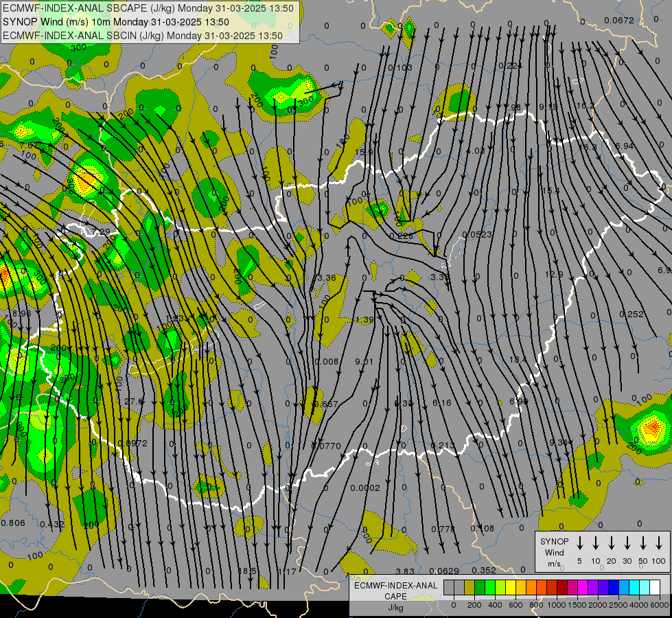The width and height of the screenshot is (672, 618).
Task: Click the map value 9.19
Action: coord(548,107)
